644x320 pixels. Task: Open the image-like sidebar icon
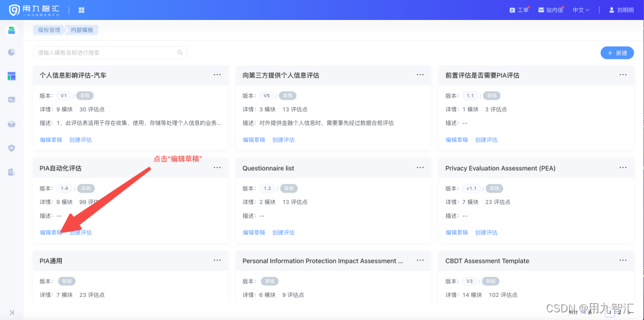pyautogui.click(x=12, y=99)
